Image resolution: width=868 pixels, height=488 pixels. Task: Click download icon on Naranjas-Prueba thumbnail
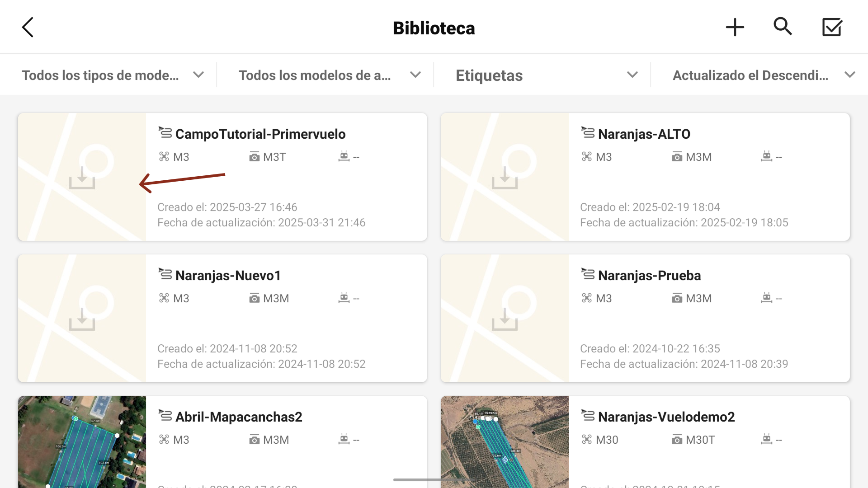(505, 319)
